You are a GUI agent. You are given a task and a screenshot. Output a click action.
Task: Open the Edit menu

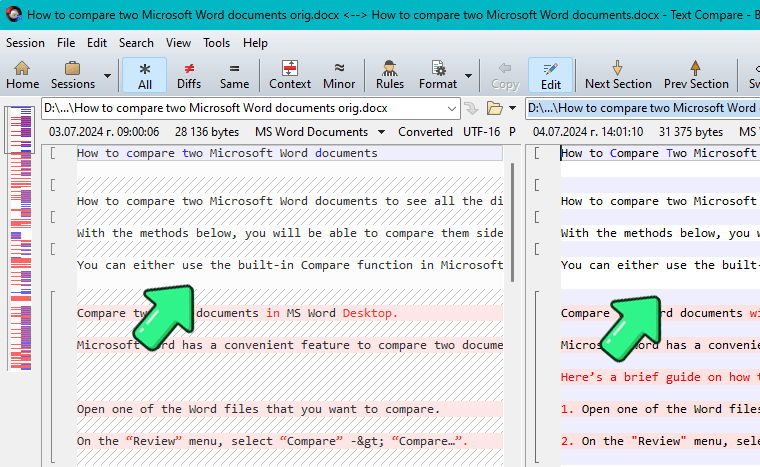click(96, 43)
